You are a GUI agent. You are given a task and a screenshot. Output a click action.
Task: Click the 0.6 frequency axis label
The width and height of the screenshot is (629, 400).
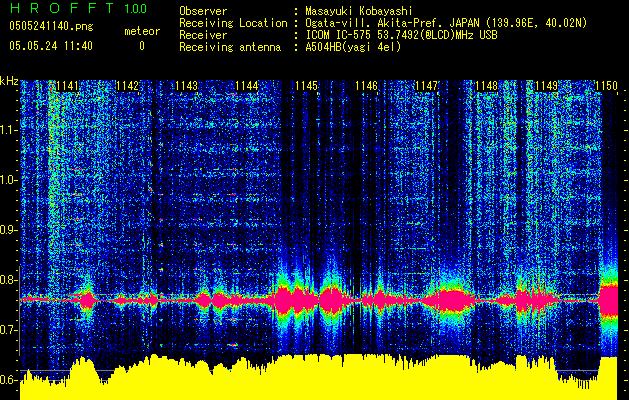(9, 380)
